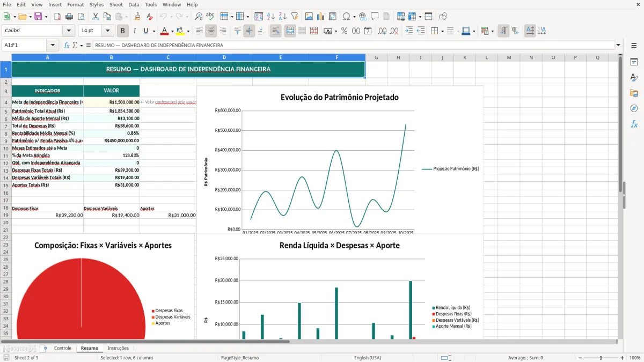Screen dimensions: 644x362
Task: Open the sidebar Gallery panel
Action: pyautogui.click(x=634, y=93)
